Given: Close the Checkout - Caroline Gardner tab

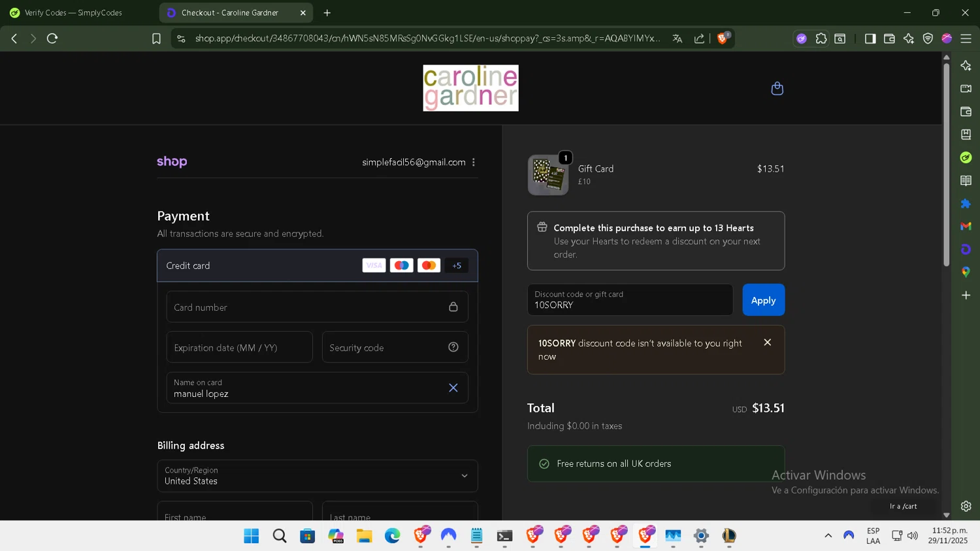Looking at the screenshot, I should point(303,12).
